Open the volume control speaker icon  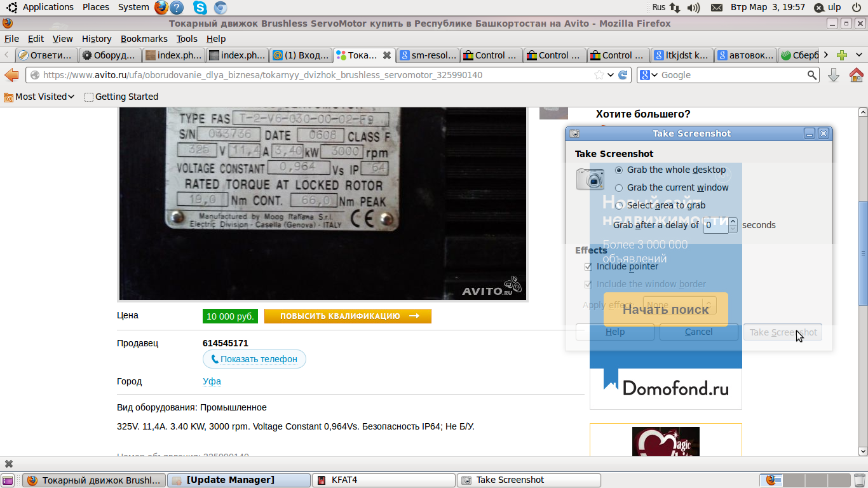693,8
